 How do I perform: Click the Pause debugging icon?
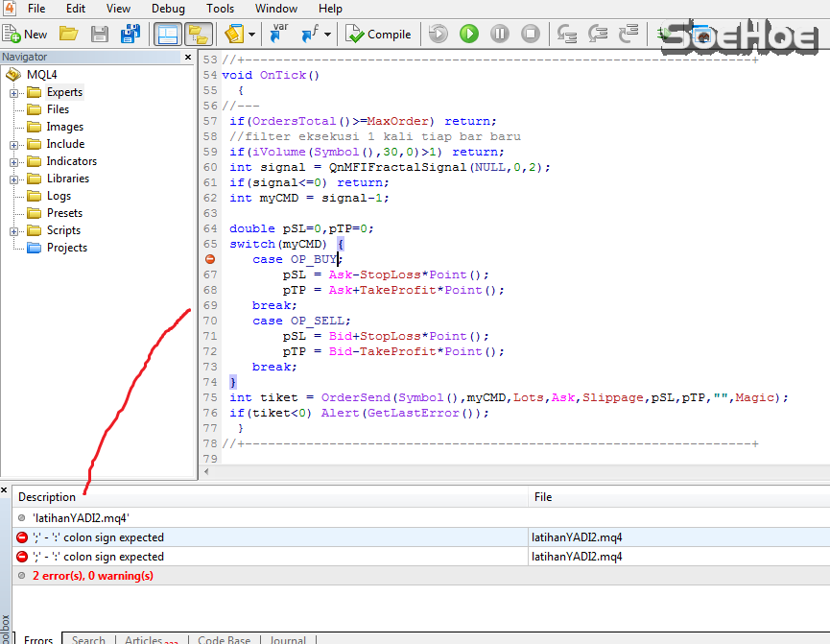499,35
